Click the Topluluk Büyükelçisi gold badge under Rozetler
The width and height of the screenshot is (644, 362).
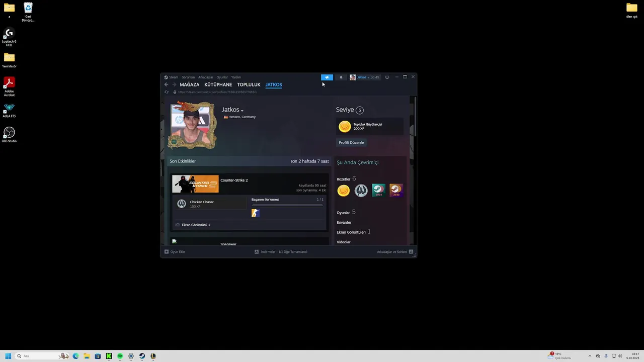[x=344, y=191]
